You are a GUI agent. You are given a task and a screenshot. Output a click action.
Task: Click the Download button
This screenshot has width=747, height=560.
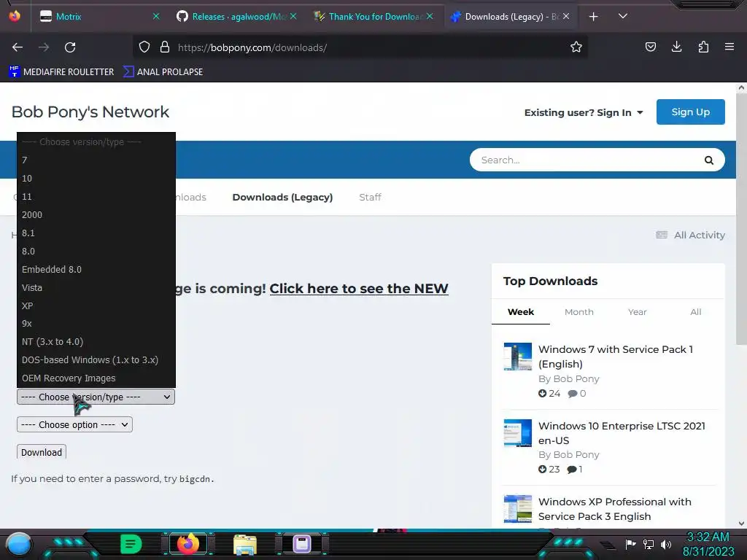tap(42, 452)
